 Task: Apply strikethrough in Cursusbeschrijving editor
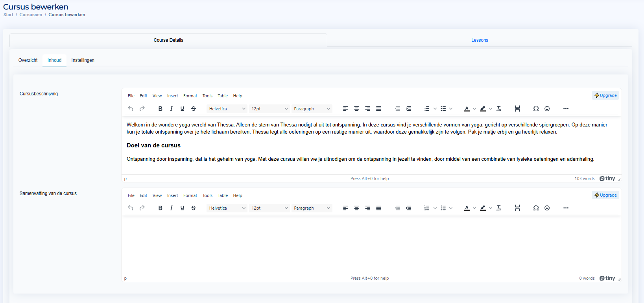tap(193, 109)
